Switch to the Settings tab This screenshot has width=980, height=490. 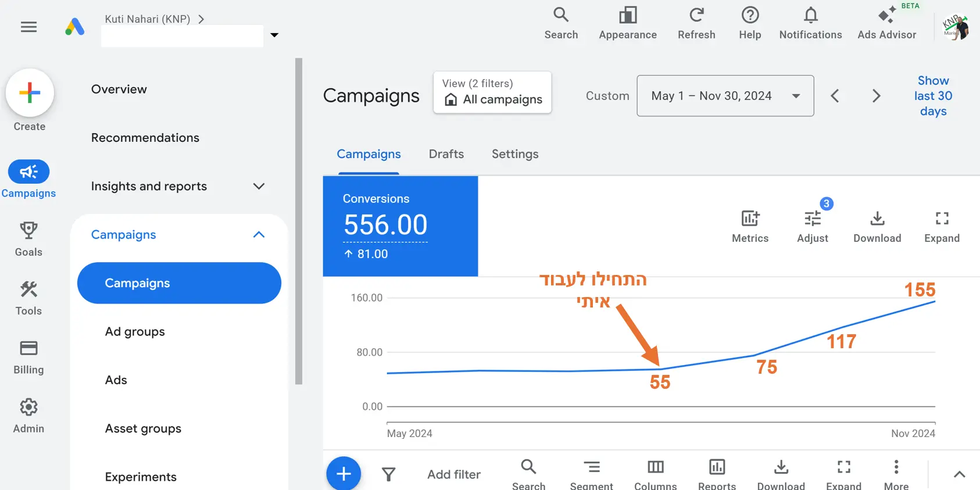[515, 154]
